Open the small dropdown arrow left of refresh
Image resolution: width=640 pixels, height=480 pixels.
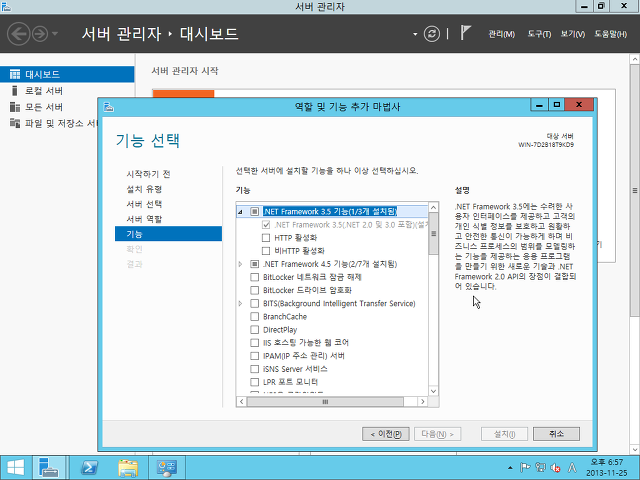415,34
